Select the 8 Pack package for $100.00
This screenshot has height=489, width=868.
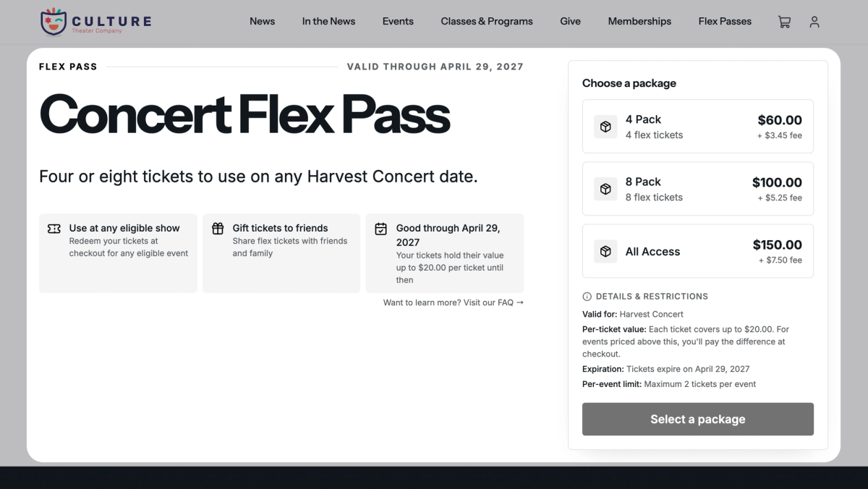click(x=698, y=189)
